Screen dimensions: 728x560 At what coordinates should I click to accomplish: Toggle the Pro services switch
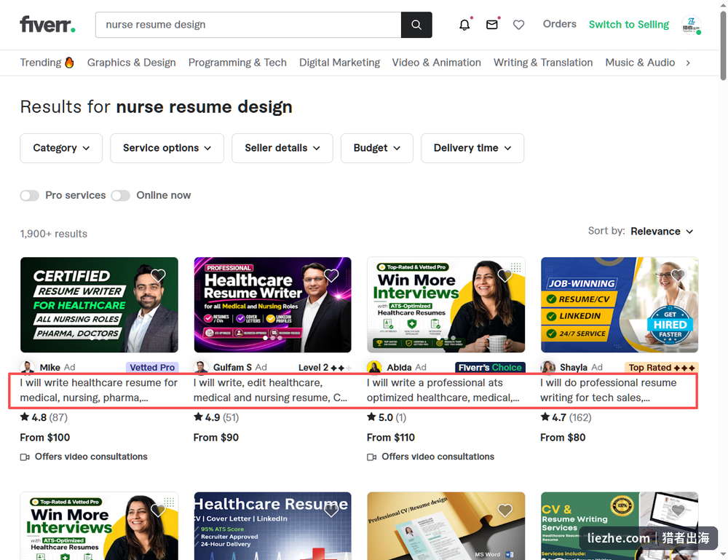[29, 195]
